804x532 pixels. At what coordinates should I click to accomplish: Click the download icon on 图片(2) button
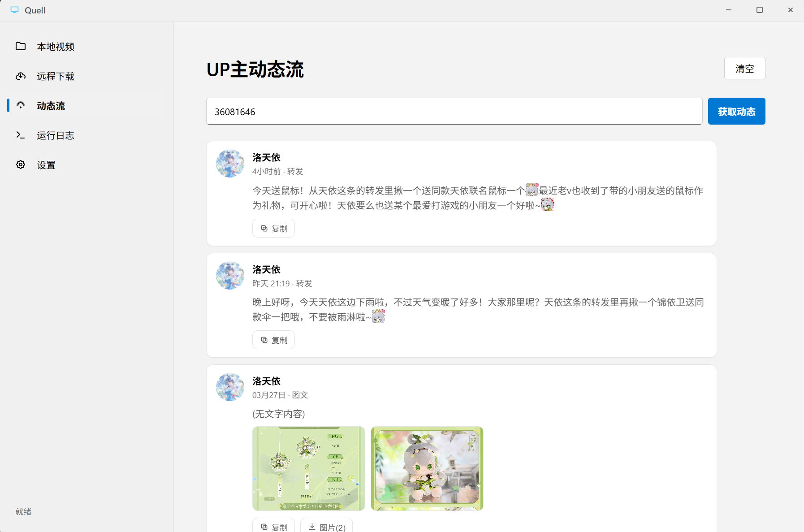click(312, 527)
